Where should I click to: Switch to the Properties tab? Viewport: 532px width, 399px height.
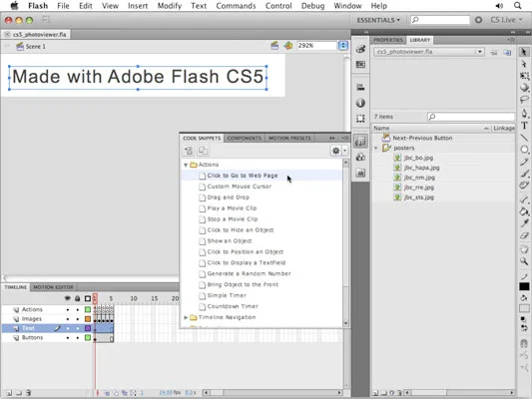pyautogui.click(x=388, y=40)
